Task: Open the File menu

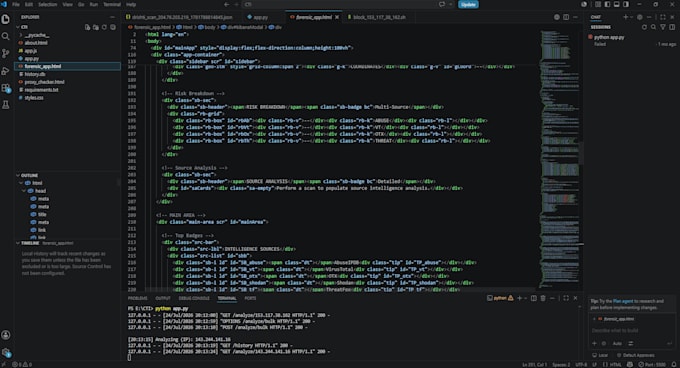Action: click(x=16, y=4)
